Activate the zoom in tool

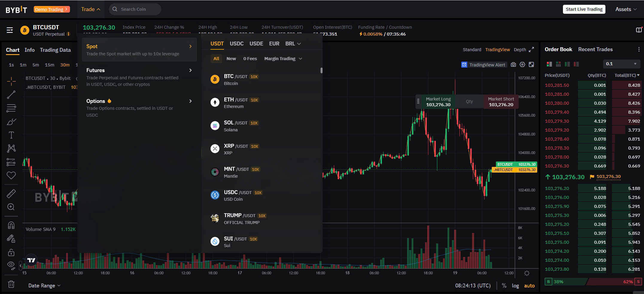(x=11, y=207)
